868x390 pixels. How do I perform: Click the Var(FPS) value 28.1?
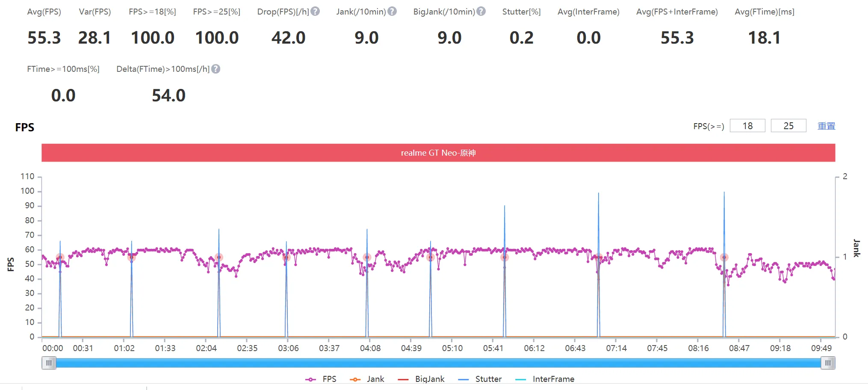click(94, 38)
